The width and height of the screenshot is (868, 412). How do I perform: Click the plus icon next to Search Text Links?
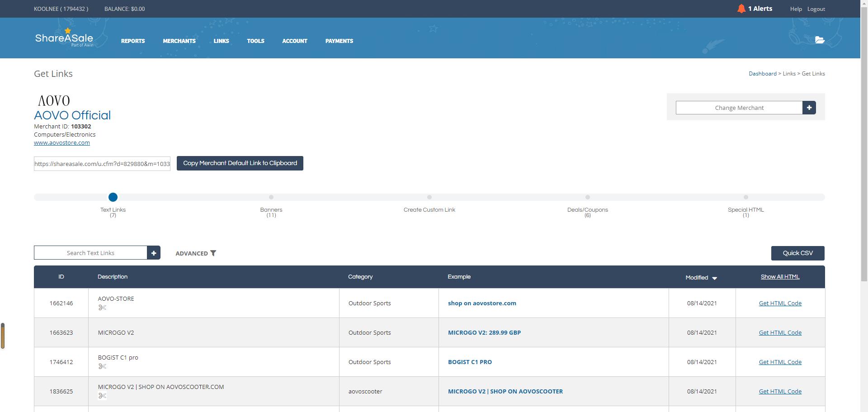click(154, 253)
